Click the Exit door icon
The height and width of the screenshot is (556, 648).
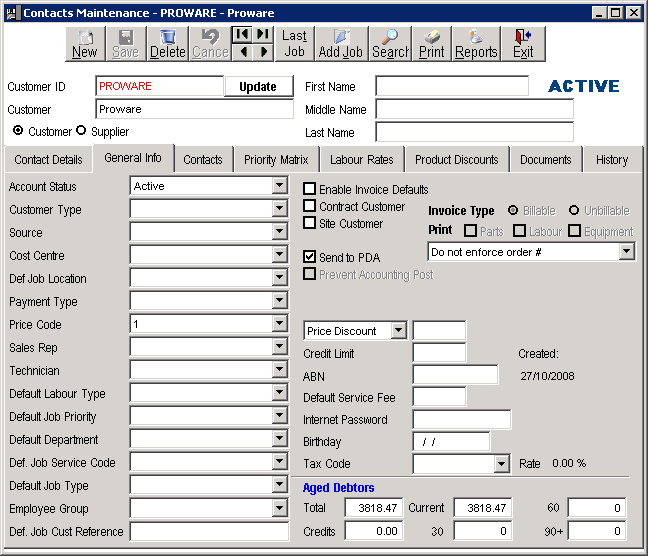pos(523,44)
